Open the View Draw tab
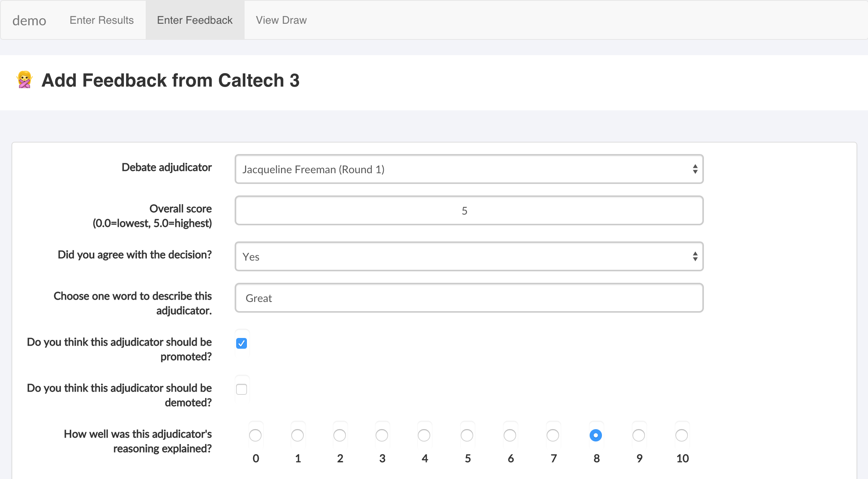868x479 pixels. pos(281,20)
